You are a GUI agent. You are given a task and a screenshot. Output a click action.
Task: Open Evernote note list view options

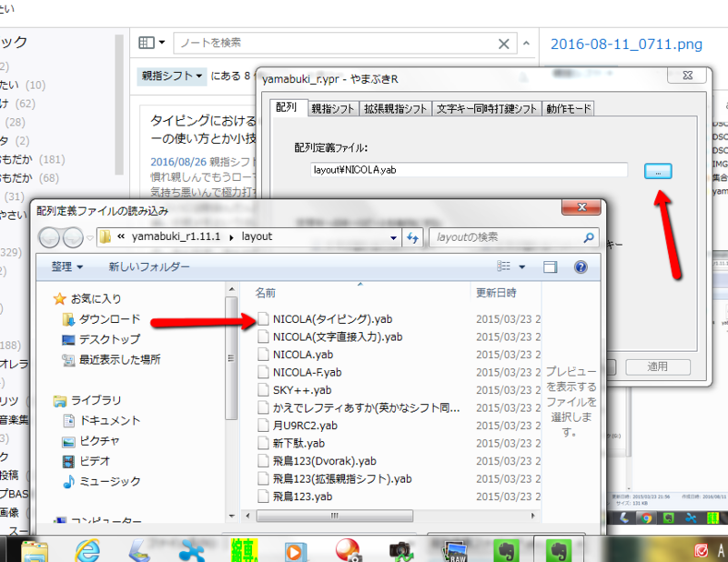152,43
